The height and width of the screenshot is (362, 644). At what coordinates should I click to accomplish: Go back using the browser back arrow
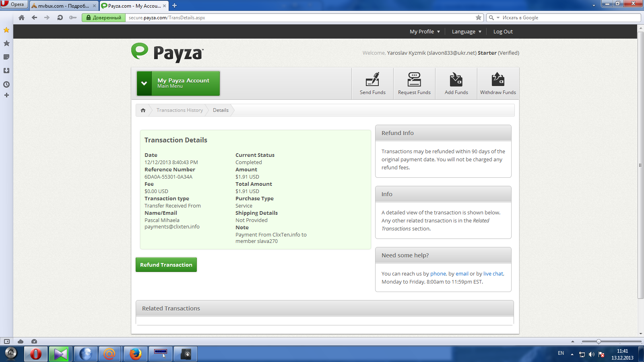34,18
